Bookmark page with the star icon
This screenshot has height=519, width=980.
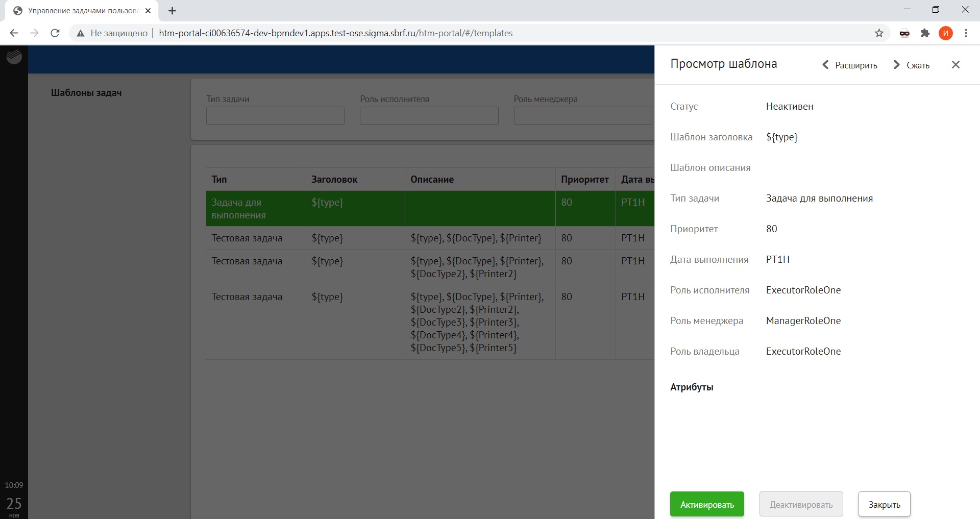(x=879, y=33)
